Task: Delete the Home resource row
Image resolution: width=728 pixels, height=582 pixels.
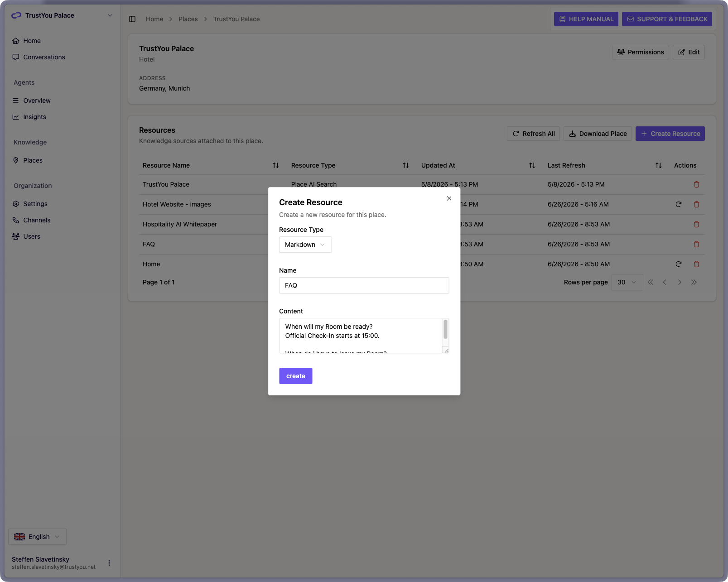Action: point(697,264)
